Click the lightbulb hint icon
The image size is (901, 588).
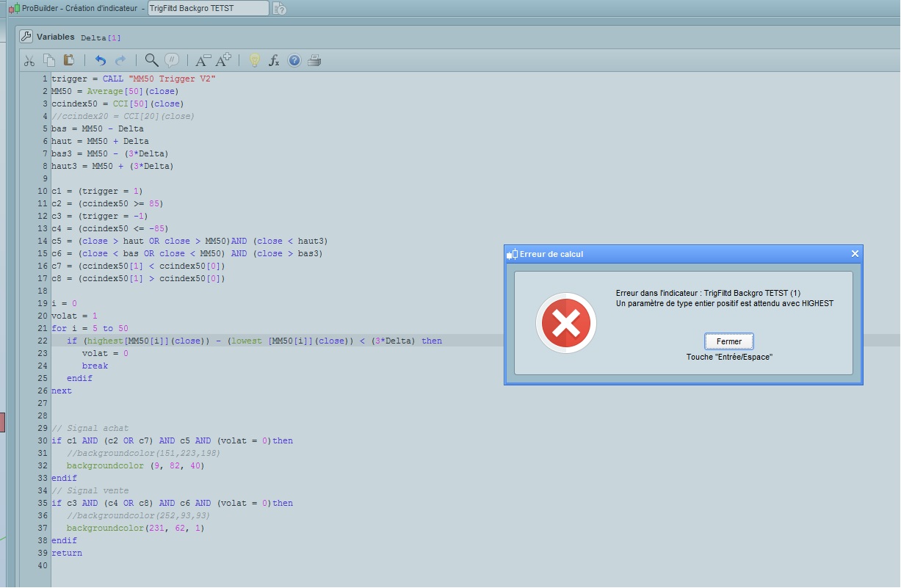pyautogui.click(x=254, y=60)
